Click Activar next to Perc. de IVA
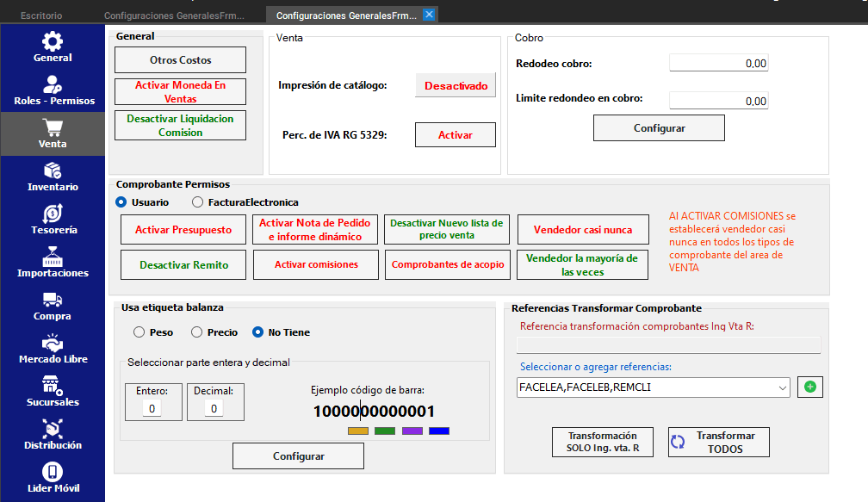 tap(455, 135)
